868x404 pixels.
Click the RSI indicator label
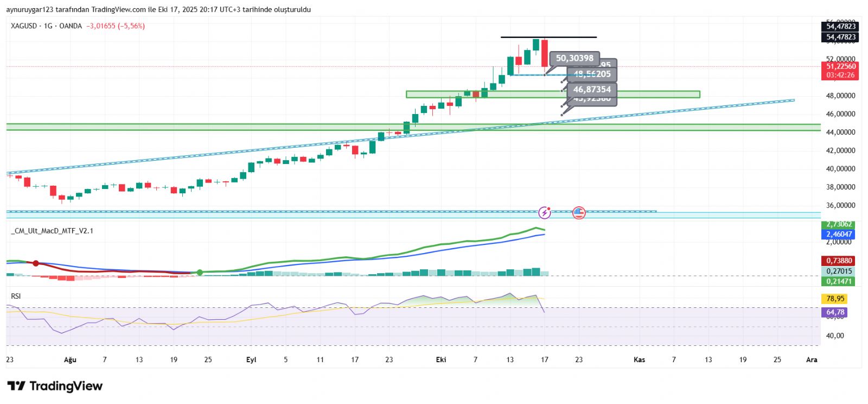(16, 296)
